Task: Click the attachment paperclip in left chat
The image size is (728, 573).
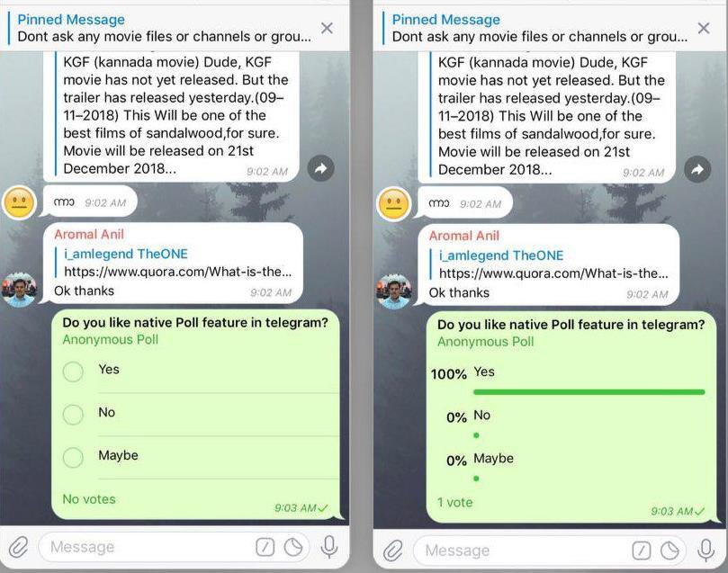Action: [x=19, y=547]
